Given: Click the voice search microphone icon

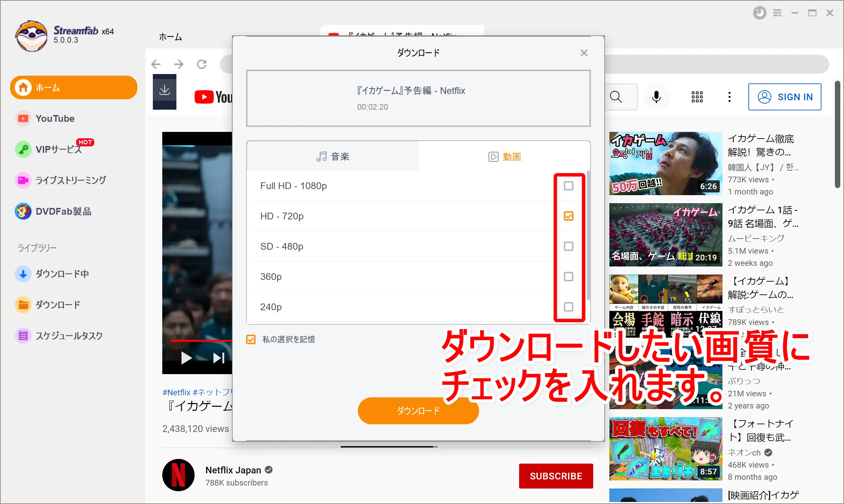Looking at the screenshot, I should 656,97.
